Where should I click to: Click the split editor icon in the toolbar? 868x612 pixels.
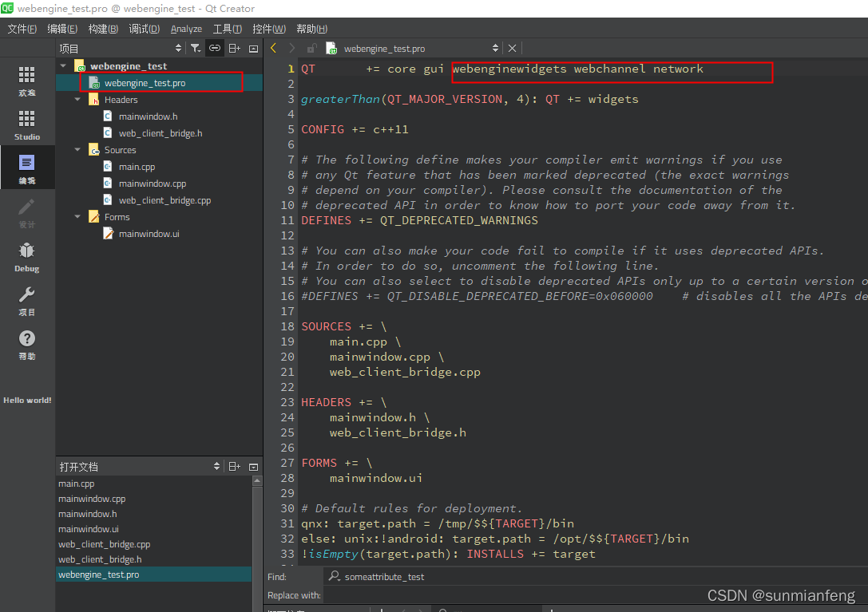point(232,48)
